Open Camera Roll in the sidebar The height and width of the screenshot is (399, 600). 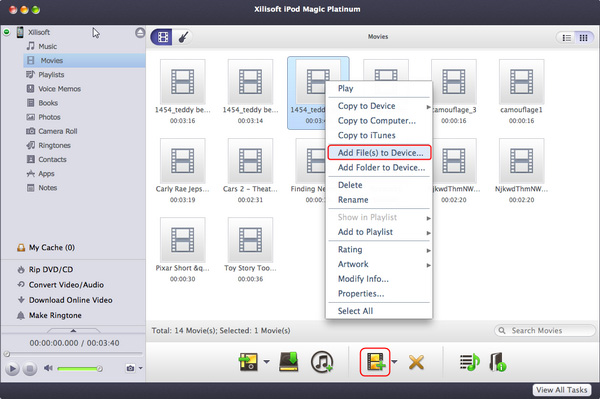click(x=52, y=131)
